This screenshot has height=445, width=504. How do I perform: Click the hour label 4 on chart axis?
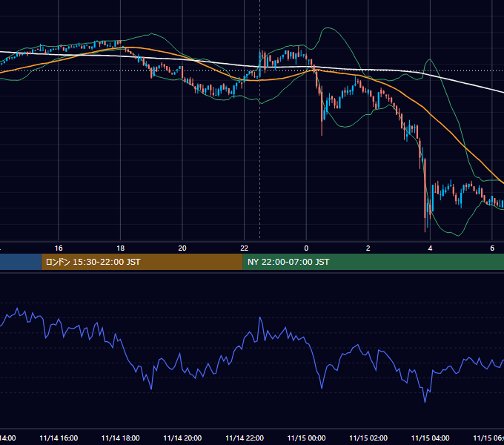click(430, 248)
